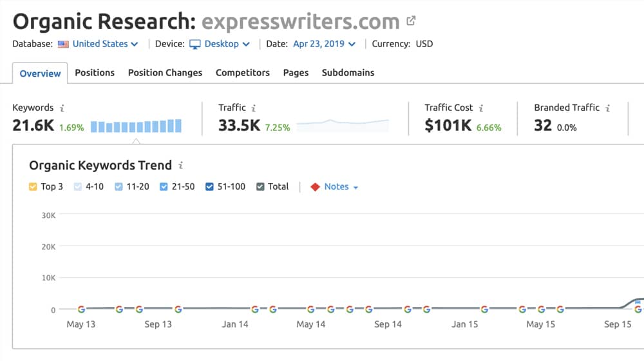Screen dimensions: 644x361
Task: Click the info icon beside Branded Traffic
Action: 607,108
